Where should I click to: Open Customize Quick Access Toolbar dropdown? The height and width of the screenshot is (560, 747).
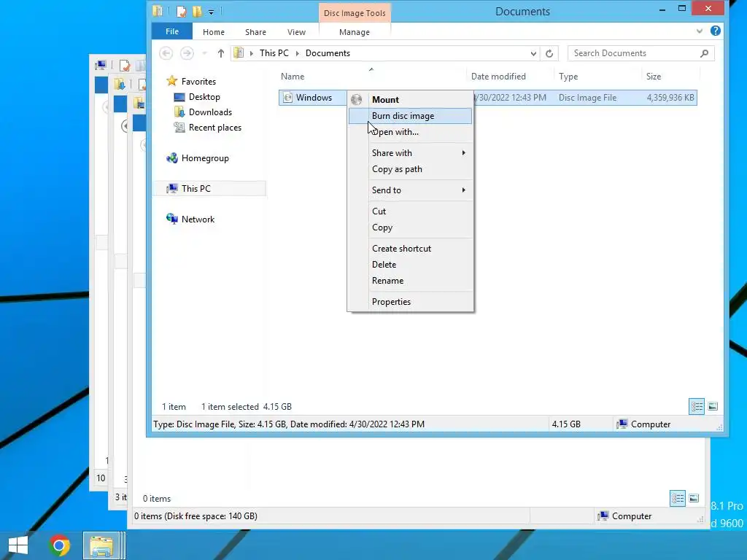[211, 12]
